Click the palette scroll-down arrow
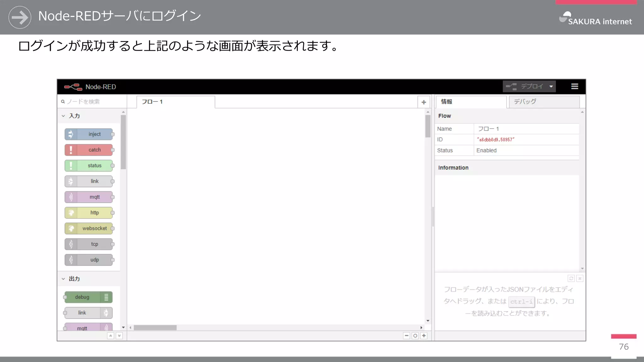Screen dimensions: 644x362 pyautogui.click(x=123, y=327)
